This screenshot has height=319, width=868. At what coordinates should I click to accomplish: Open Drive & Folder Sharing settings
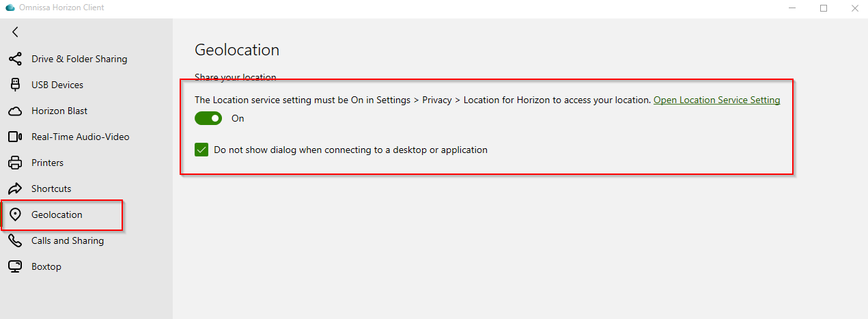79,59
